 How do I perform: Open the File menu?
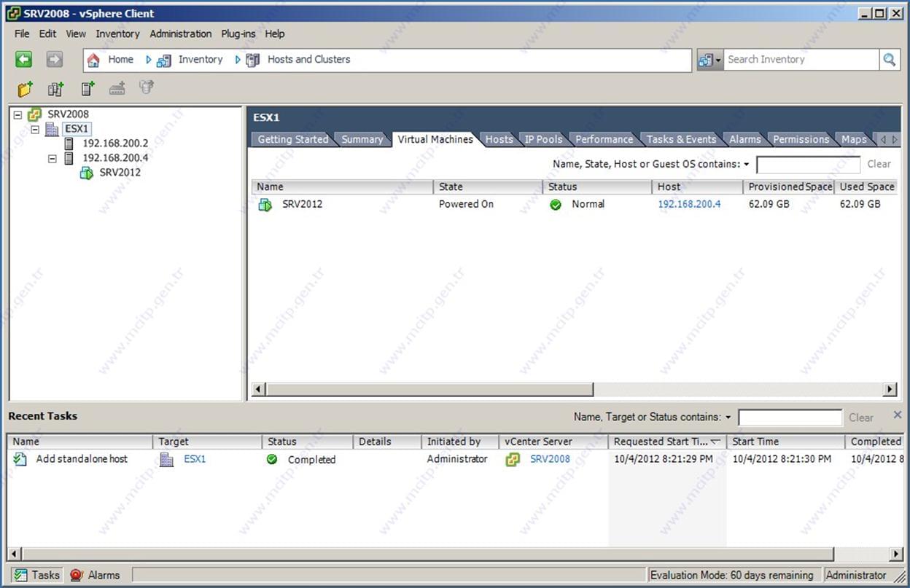(22, 34)
